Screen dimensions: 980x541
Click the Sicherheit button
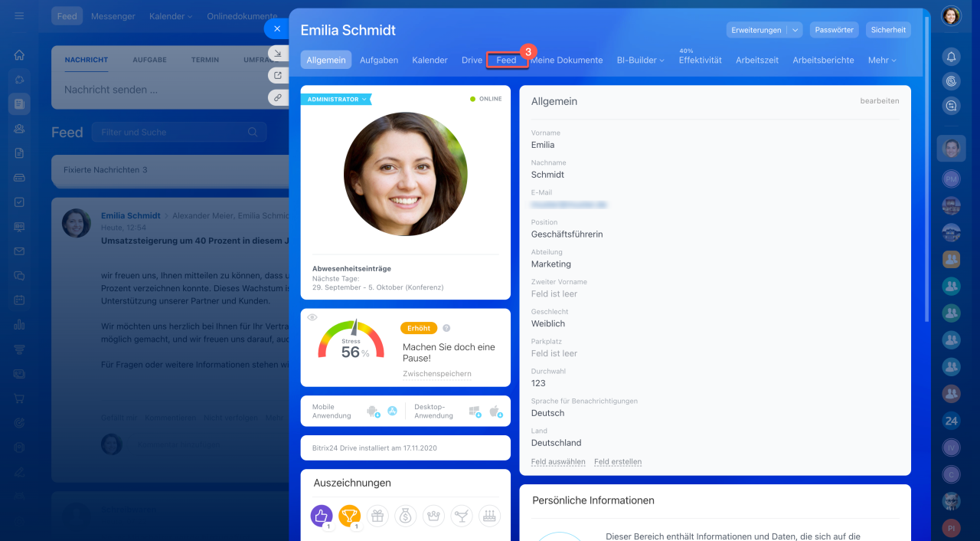point(888,30)
